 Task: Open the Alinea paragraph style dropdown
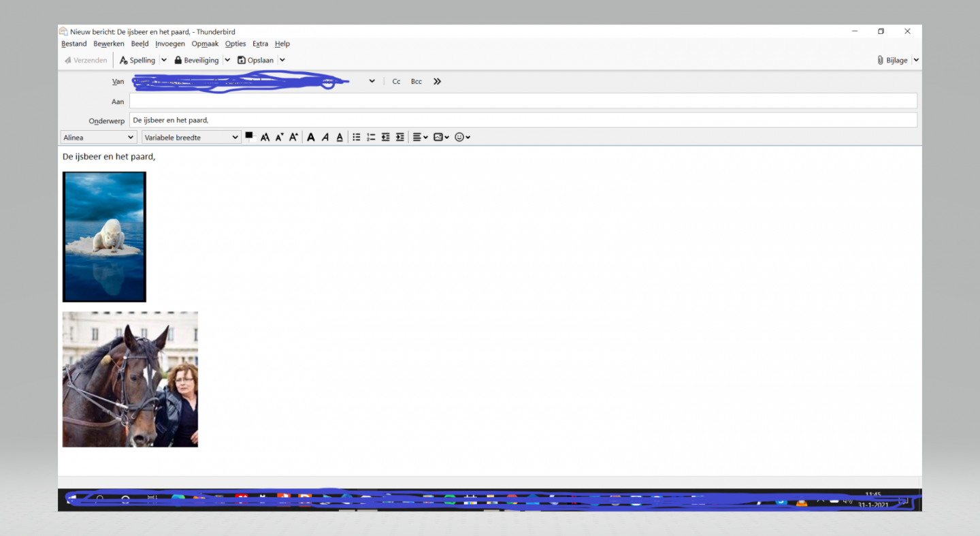point(99,137)
